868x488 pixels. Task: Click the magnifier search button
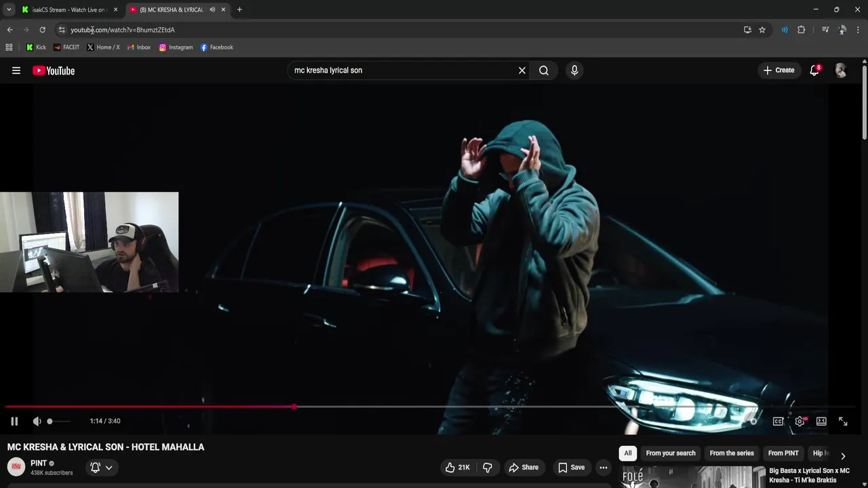click(x=544, y=70)
